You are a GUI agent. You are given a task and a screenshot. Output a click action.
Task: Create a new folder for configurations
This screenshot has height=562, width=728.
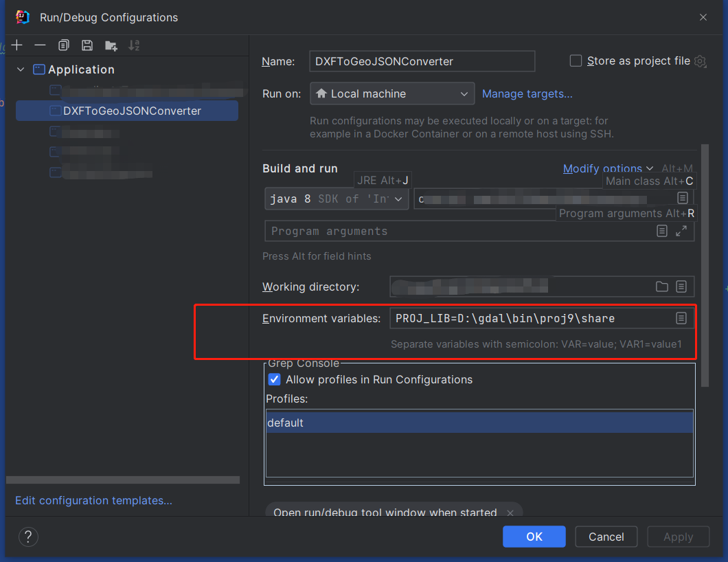(x=111, y=45)
